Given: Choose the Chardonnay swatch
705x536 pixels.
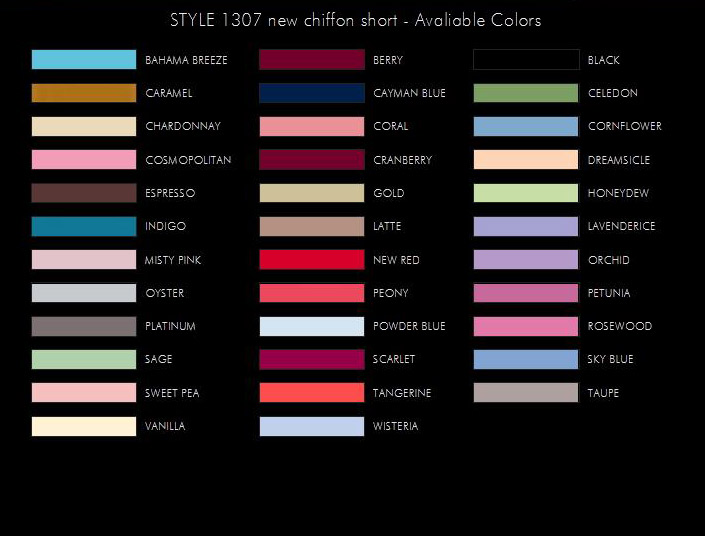Looking at the screenshot, I should (84, 126).
